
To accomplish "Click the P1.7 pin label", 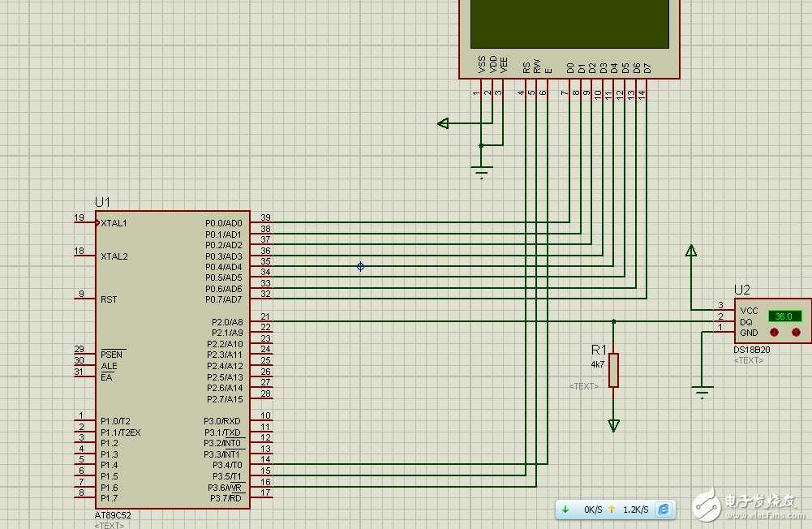I will (x=110, y=498).
